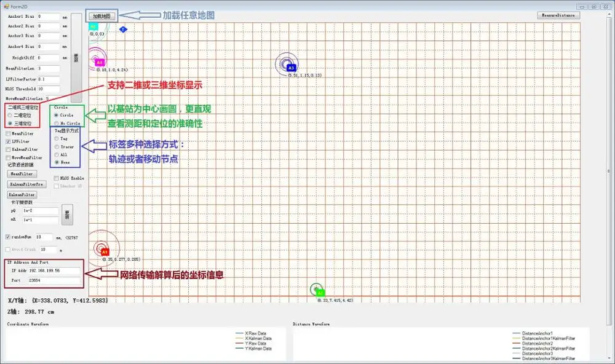This screenshot has width=615, height=364.
Task: Enable the MeanFilter checkbox
Action: click(8, 133)
